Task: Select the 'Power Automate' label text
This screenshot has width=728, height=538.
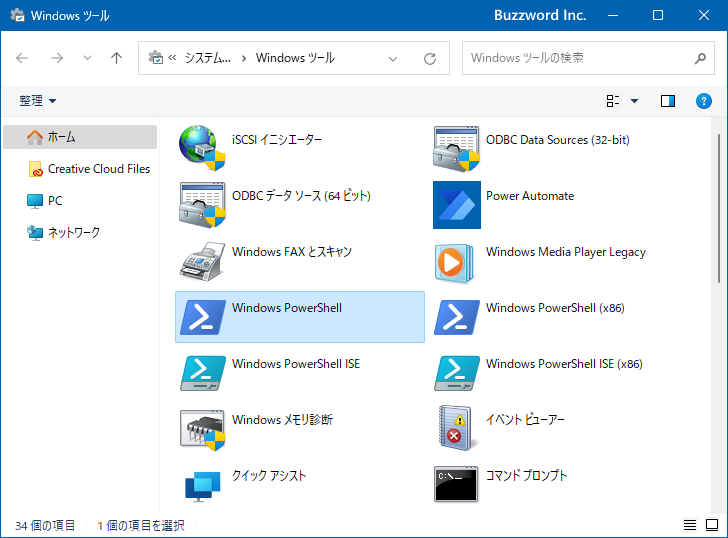Action: [530, 196]
